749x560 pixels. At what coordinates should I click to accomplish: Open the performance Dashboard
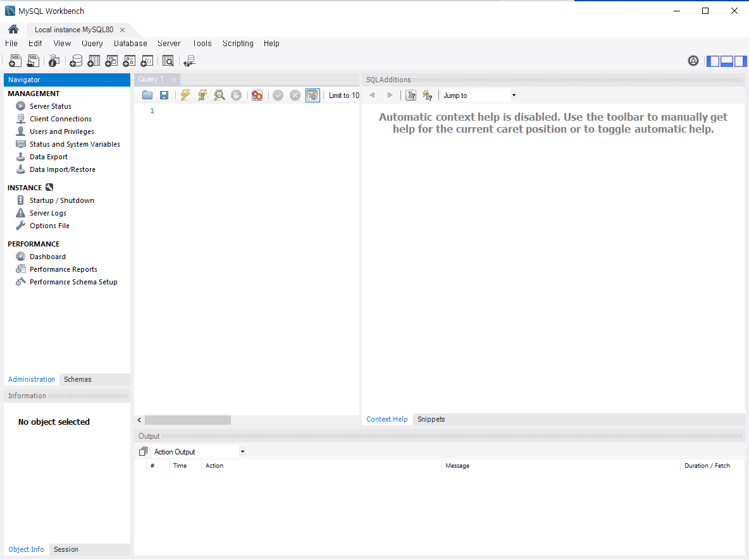point(48,257)
